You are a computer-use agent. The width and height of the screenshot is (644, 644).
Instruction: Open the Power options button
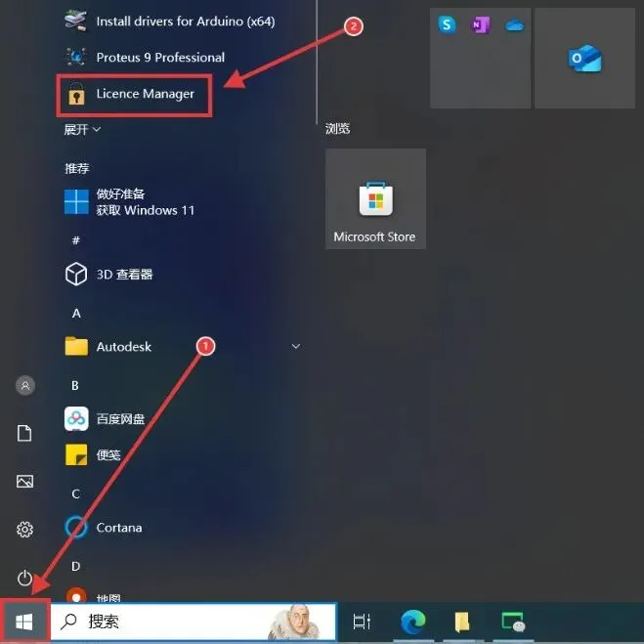(24, 578)
